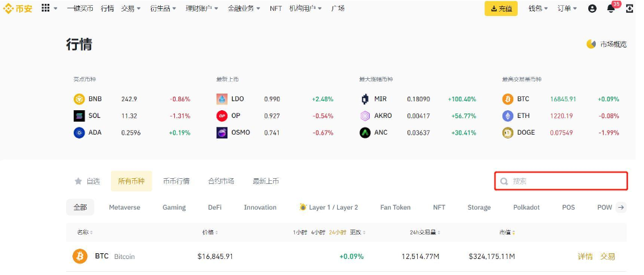This screenshot has width=644, height=275.
Task: Click the MIR coin icon
Action: tap(365, 99)
